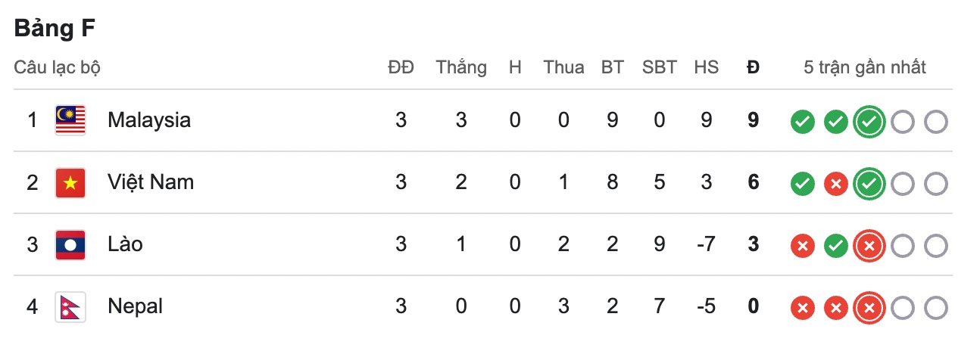Click Lào's first red loss icon
The height and width of the screenshot is (354, 980).
tap(802, 246)
